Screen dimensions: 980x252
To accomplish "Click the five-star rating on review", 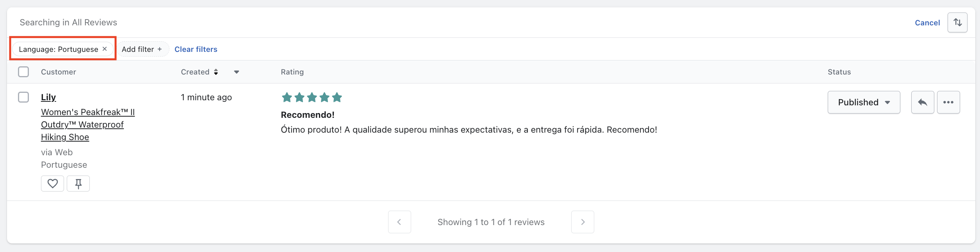I will pos(312,98).
